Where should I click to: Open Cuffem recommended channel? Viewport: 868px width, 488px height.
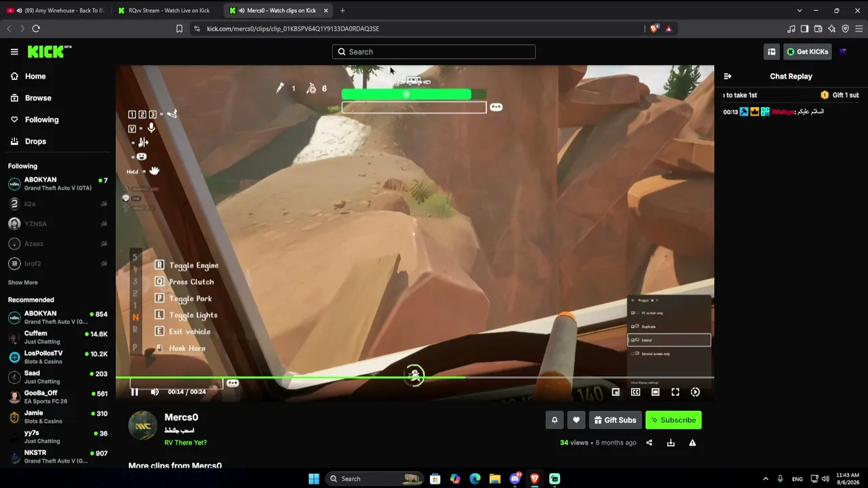(58, 338)
